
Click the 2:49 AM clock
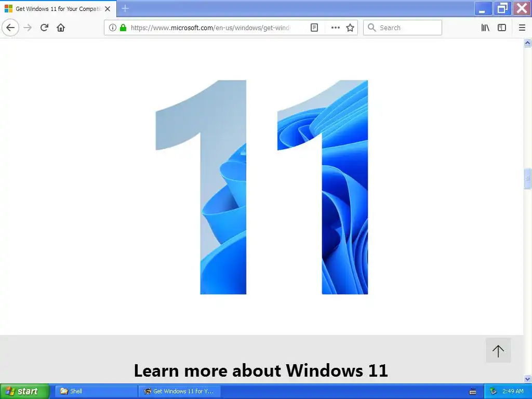[513, 391]
